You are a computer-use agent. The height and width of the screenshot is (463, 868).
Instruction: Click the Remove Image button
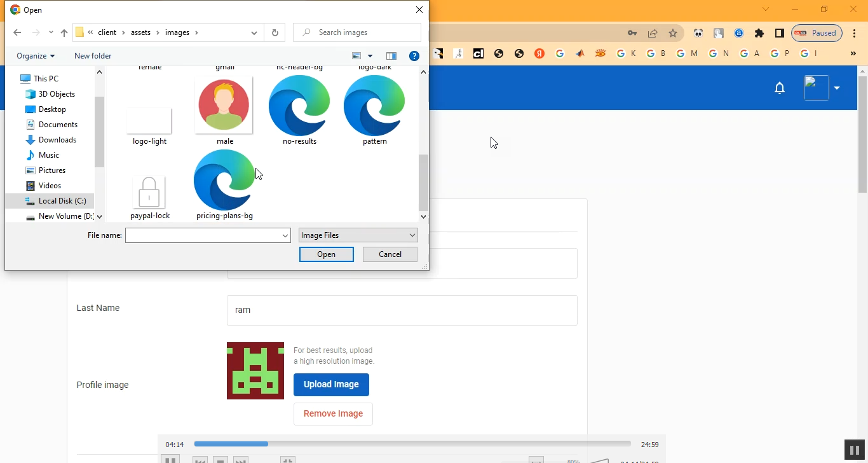click(x=333, y=414)
